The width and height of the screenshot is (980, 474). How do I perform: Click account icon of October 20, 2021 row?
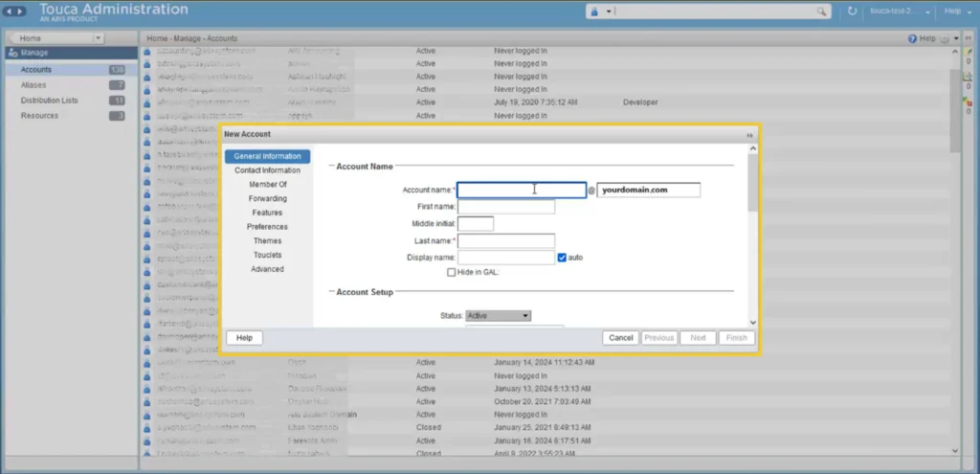pos(146,401)
